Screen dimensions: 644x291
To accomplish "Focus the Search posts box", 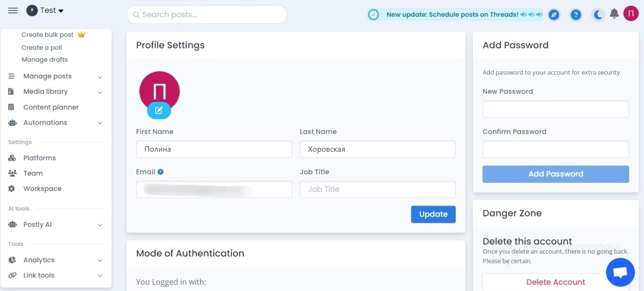I will point(207,15).
